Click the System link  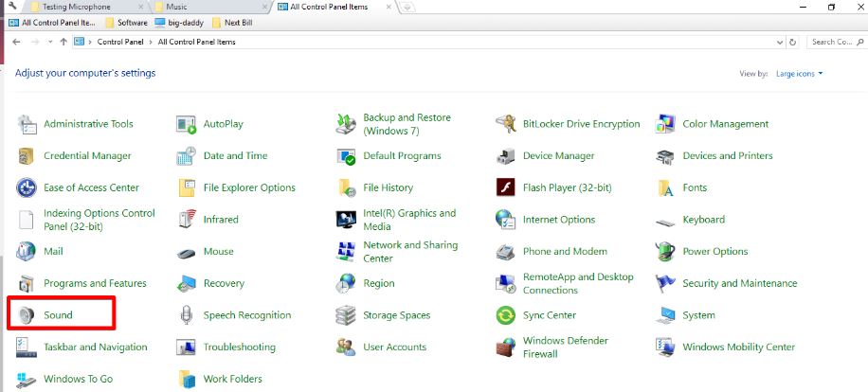pos(698,315)
